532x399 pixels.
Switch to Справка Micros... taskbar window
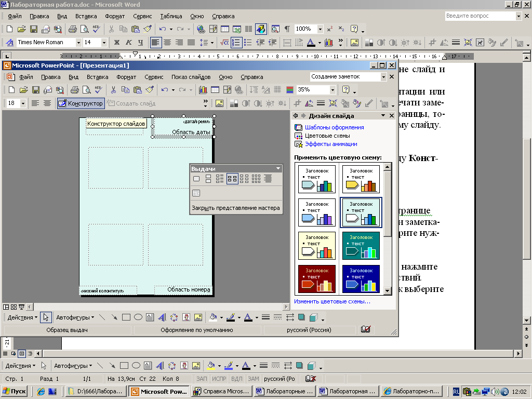click(x=221, y=391)
